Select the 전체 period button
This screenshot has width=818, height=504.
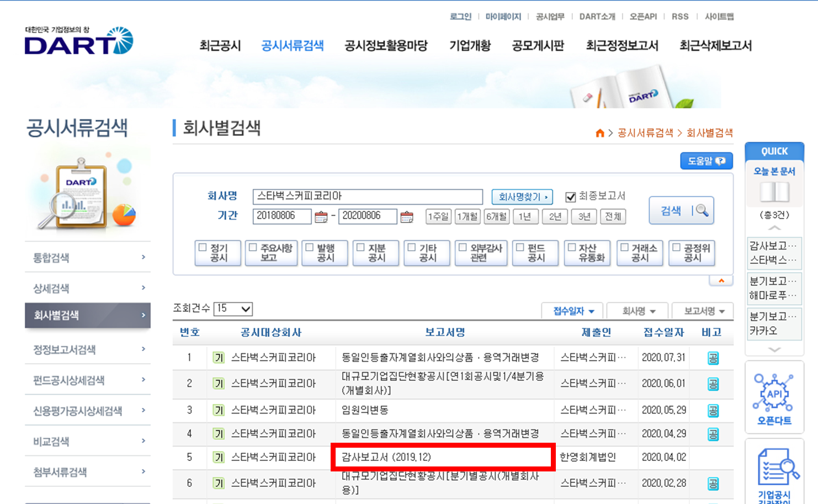[613, 216]
